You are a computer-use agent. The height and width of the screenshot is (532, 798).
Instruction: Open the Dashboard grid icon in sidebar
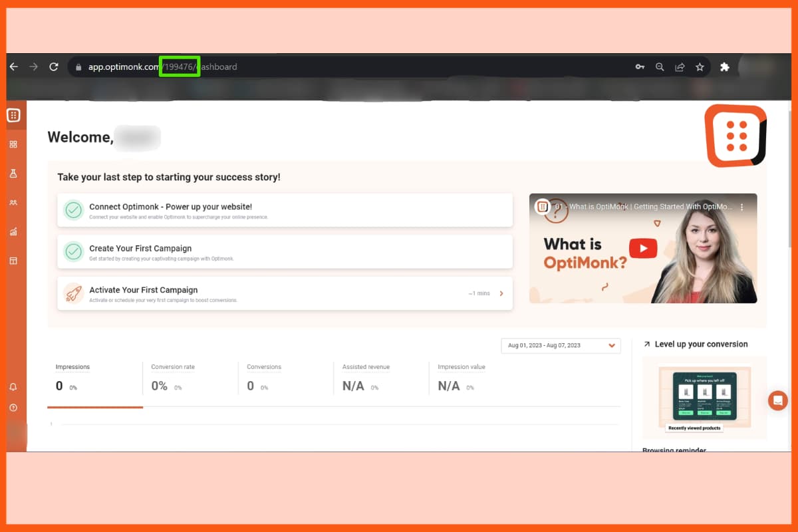click(x=13, y=115)
